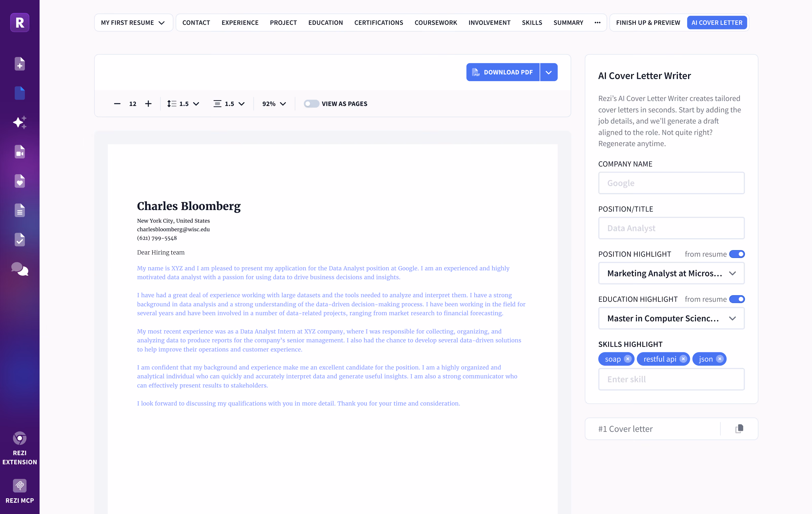Copy the #1 Cover letter
812x514 pixels.
pyautogui.click(x=739, y=429)
